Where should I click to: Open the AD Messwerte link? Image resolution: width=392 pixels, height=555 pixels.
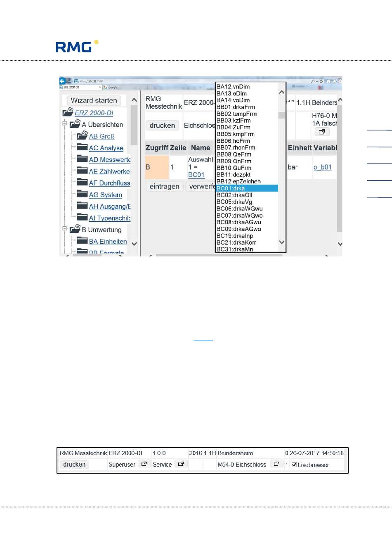click(x=110, y=159)
